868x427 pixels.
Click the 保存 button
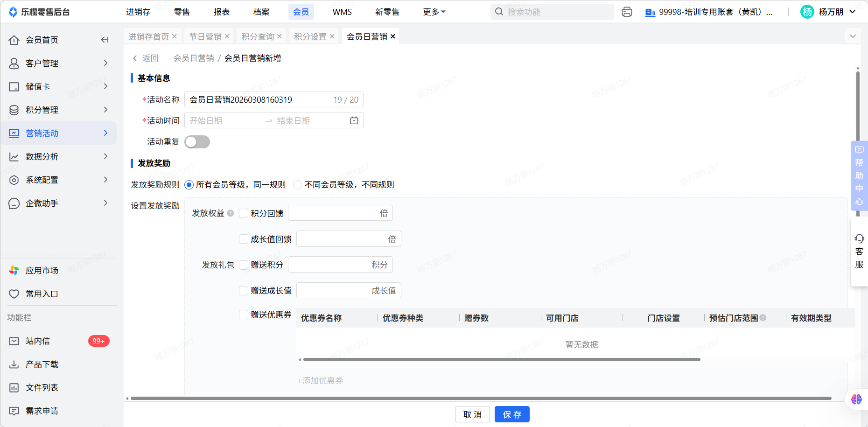512,414
